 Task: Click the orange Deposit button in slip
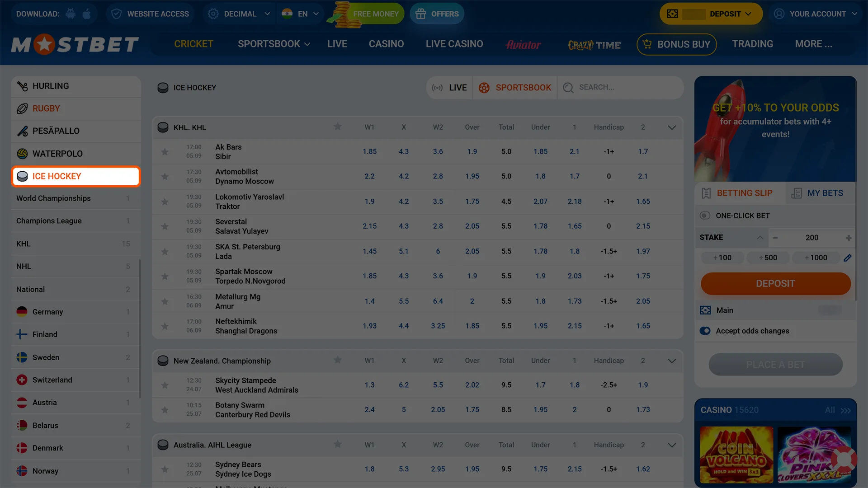tap(776, 283)
